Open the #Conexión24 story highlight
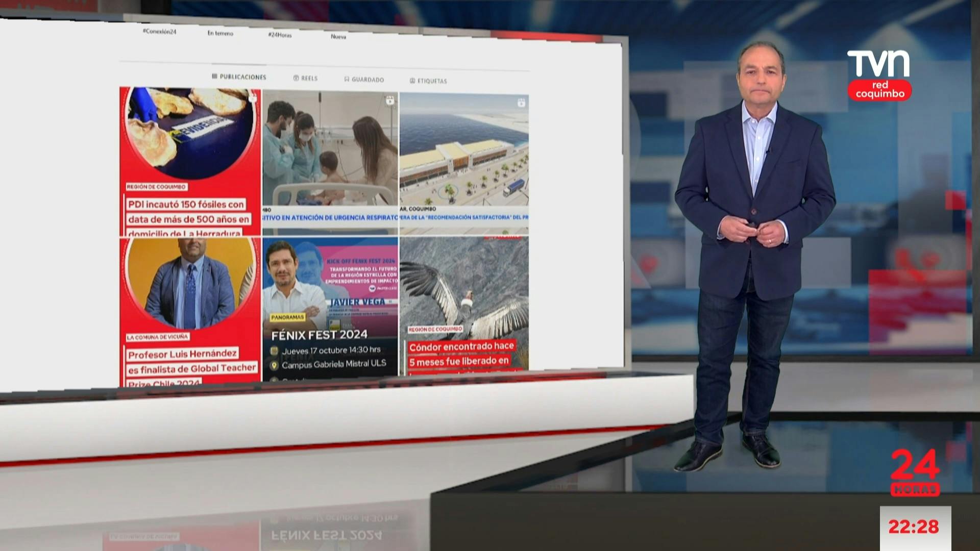980x551 pixels. 159,32
